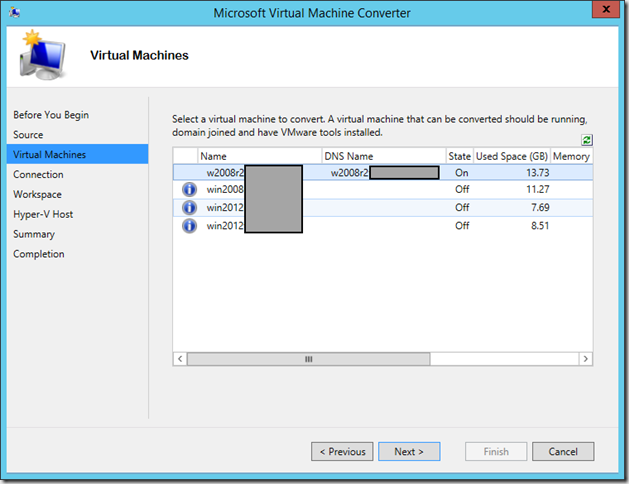Open the Before You Begin step

pyautogui.click(x=51, y=115)
